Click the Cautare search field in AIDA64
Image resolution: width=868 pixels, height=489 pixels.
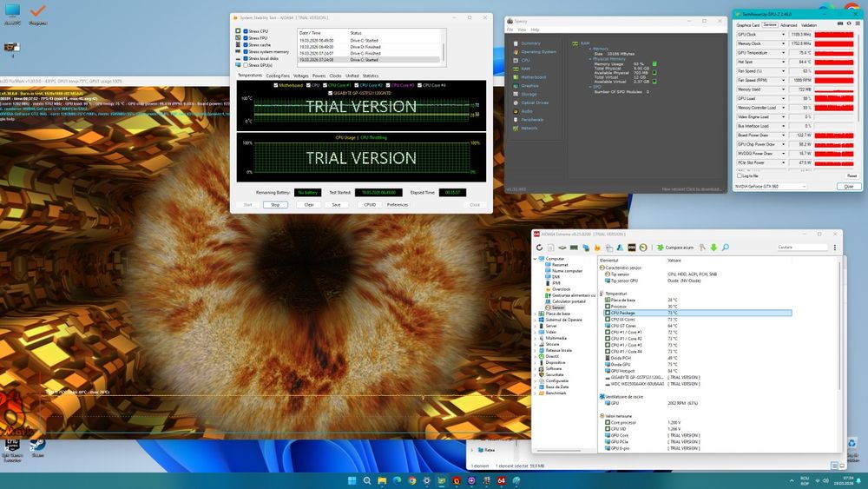(x=802, y=247)
